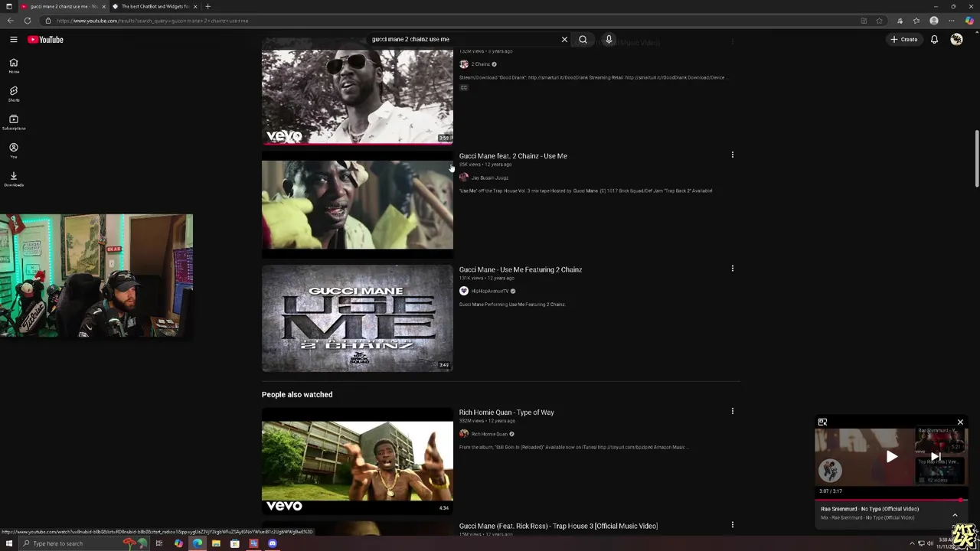Image resolution: width=980 pixels, height=551 pixels.
Task: Open Discord from the taskbar
Action: 272,543
